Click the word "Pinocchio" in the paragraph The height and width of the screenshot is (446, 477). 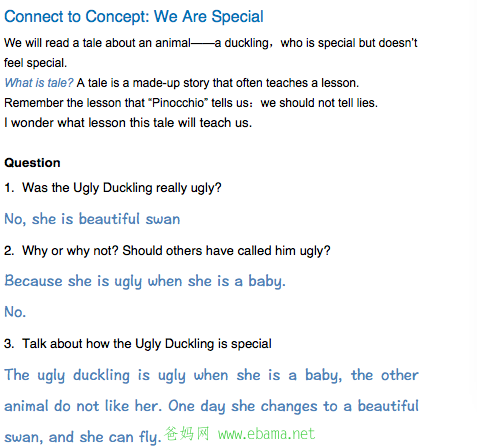click(178, 103)
